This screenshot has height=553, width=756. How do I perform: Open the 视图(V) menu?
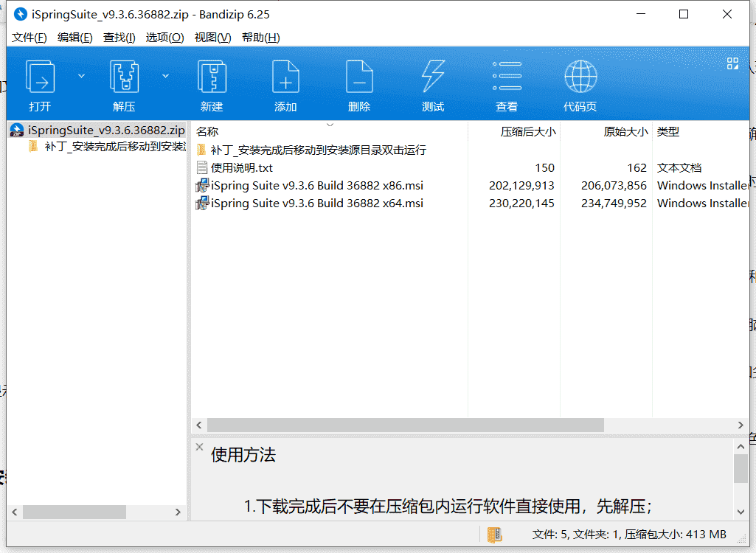point(212,37)
